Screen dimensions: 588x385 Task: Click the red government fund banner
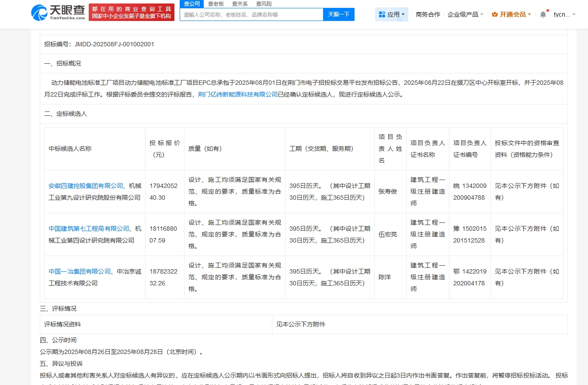click(132, 13)
